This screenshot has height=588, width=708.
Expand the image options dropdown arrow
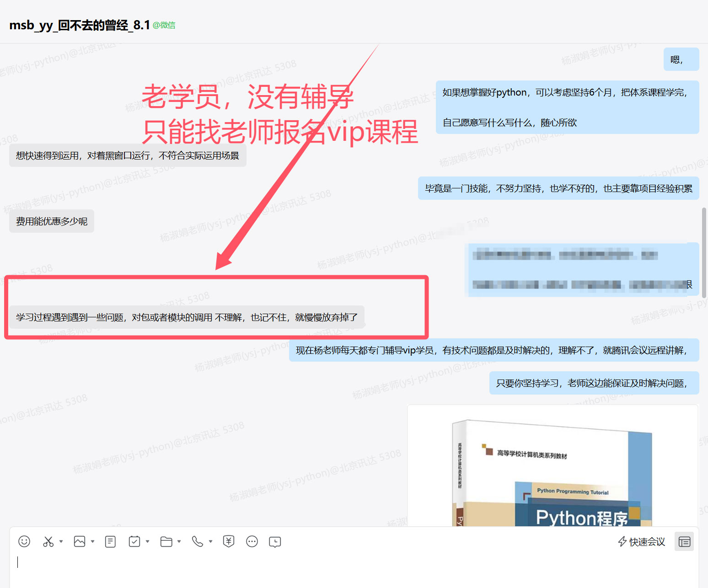pos(92,541)
